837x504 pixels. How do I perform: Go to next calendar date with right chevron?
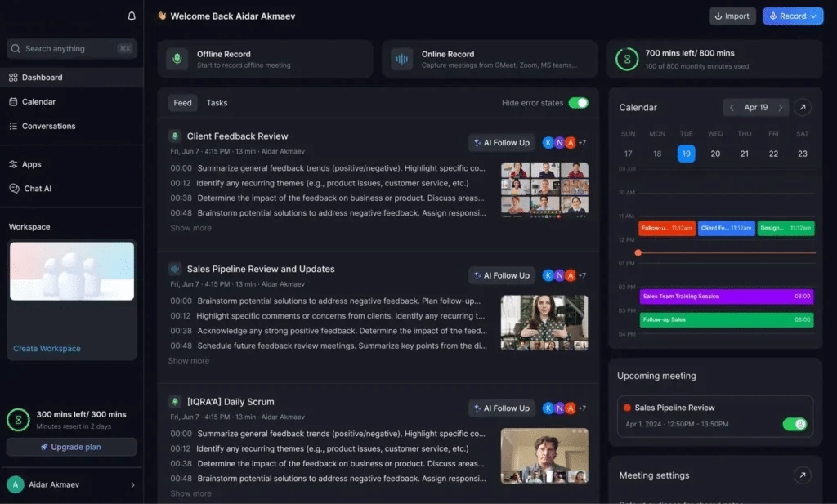coord(781,107)
